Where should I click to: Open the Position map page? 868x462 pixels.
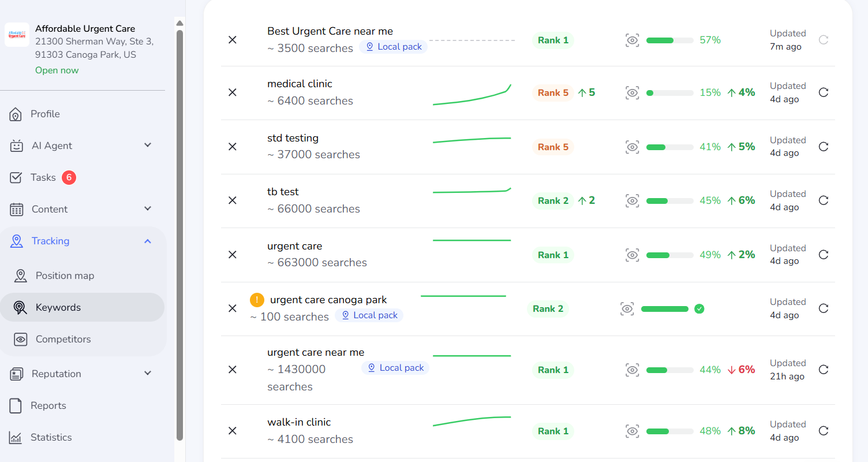pos(65,275)
